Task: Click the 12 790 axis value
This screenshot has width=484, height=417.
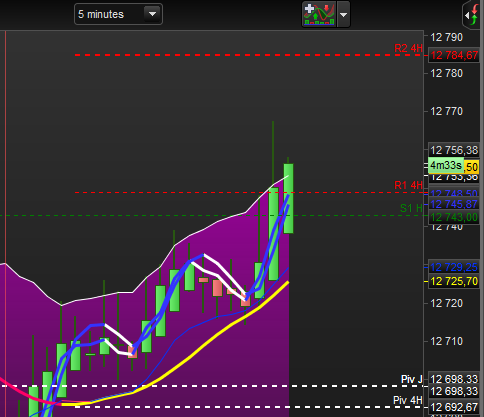Action: (x=447, y=37)
